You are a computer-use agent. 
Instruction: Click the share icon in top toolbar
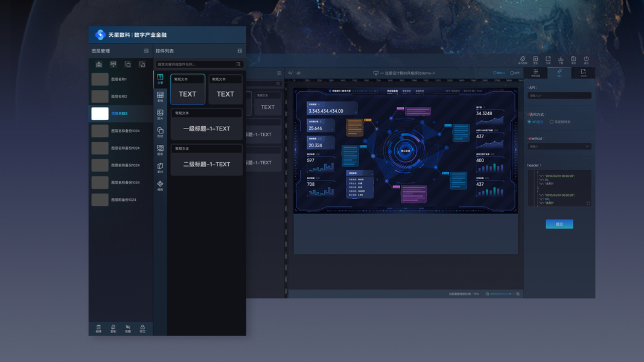pyautogui.click(x=548, y=60)
